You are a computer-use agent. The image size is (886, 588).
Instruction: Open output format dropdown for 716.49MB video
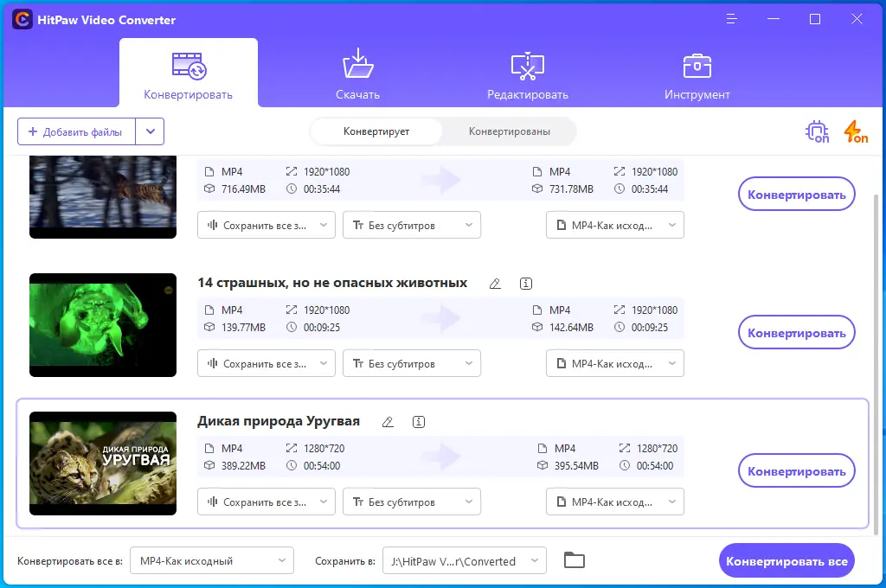coord(615,225)
